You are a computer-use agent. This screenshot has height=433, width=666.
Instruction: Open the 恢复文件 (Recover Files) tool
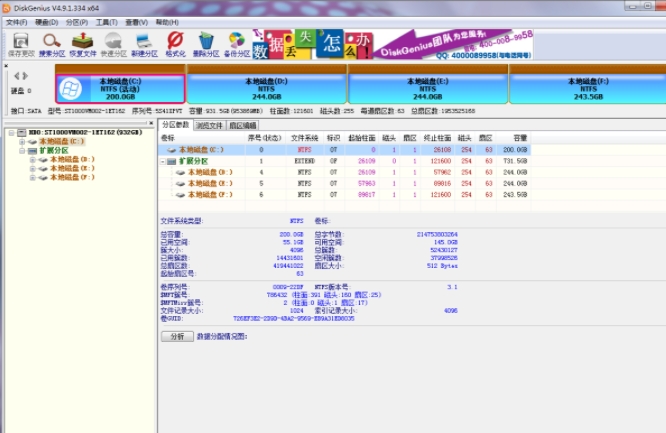(x=83, y=43)
